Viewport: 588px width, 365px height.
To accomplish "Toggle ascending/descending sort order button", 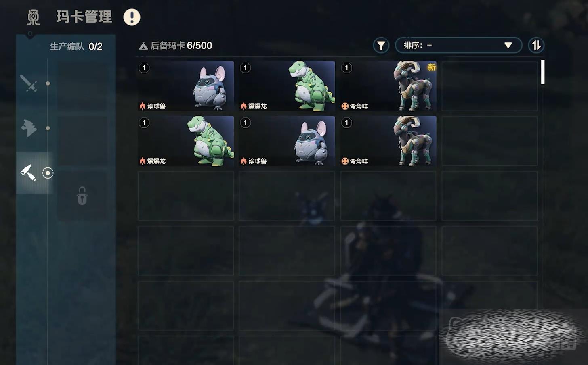I will (x=536, y=45).
